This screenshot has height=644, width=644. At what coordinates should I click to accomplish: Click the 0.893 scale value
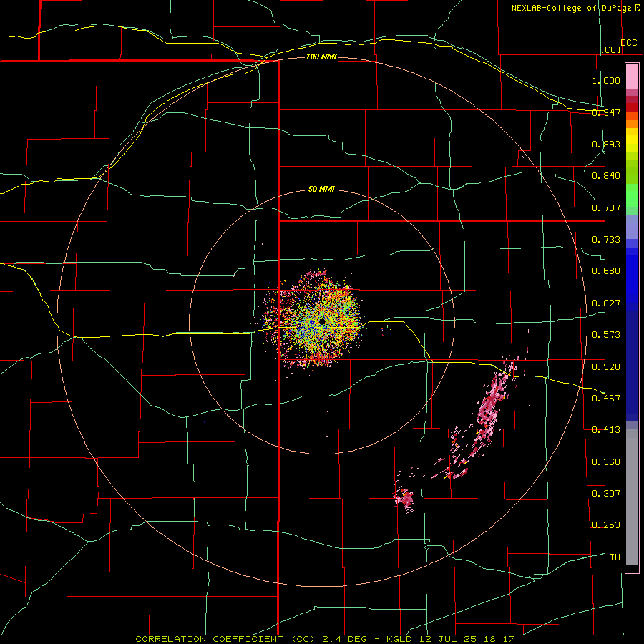point(606,144)
